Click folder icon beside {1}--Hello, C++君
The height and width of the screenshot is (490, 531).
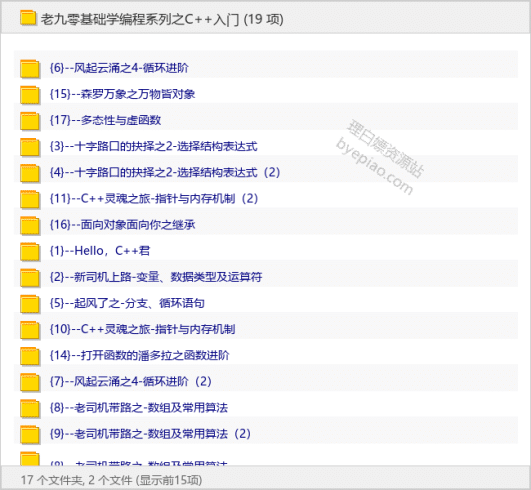tap(30, 252)
